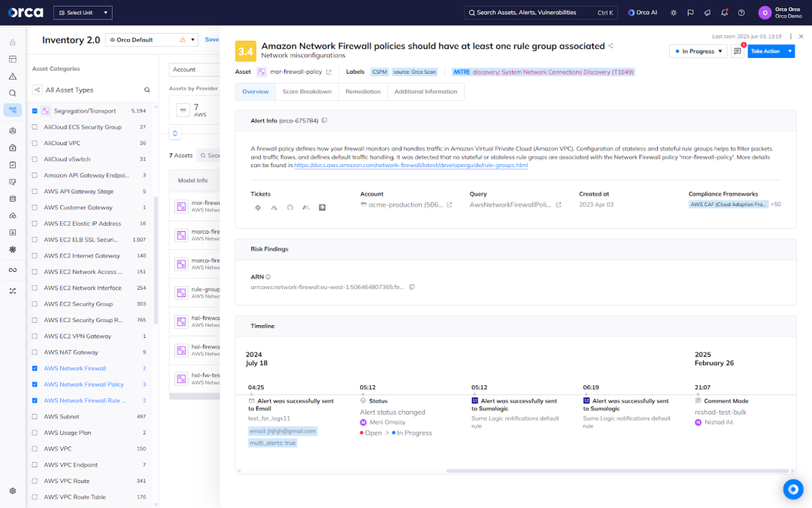The width and height of the screenshot is (812, 508).
Task: Click MITRE discovery T1049 label
Action: coord(543,72)
